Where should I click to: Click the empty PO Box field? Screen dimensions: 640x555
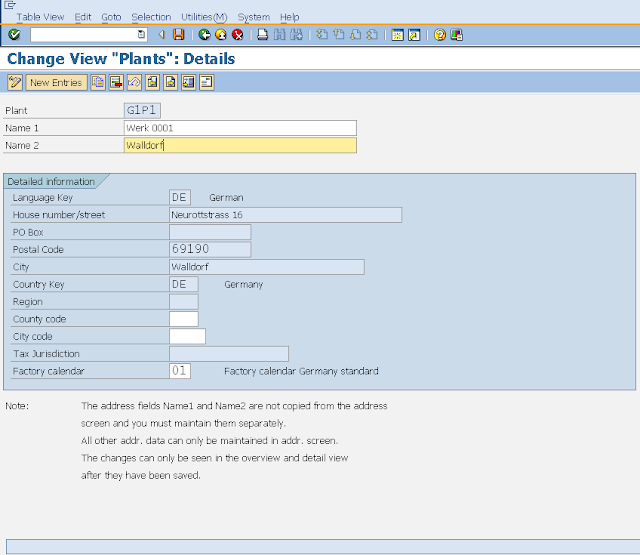210,232
